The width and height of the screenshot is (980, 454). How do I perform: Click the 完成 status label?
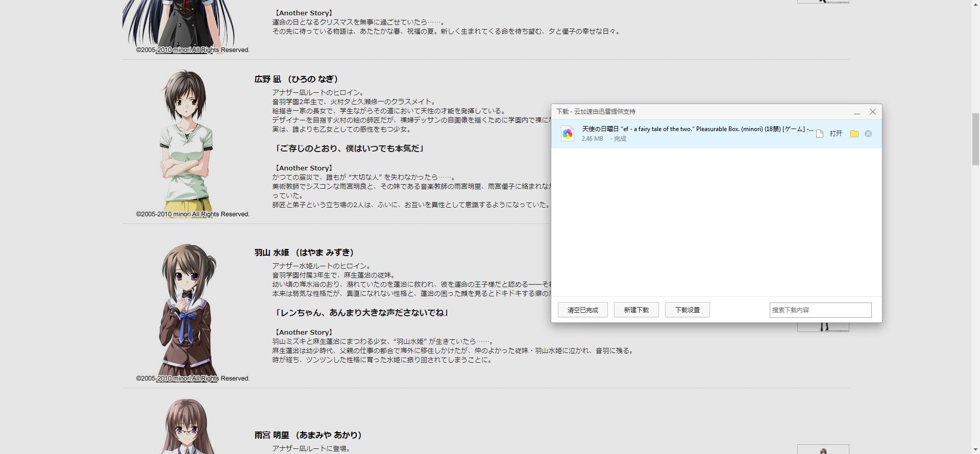[620, 139]
